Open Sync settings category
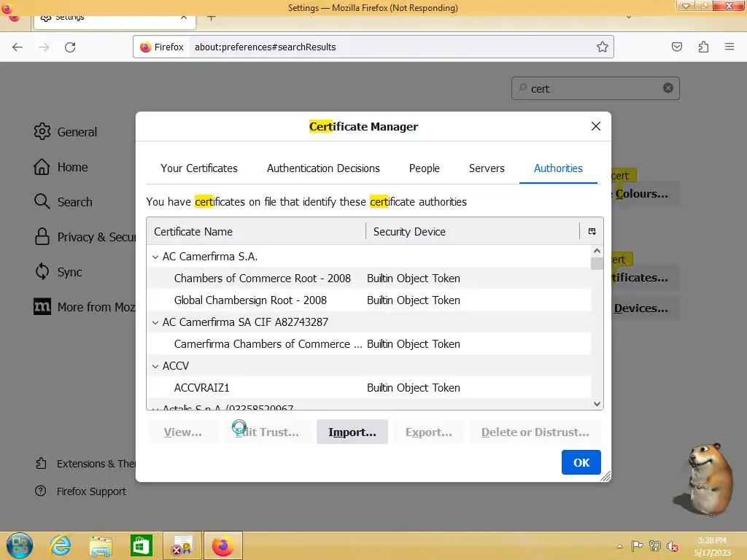The height and width of the screenshot is (560, 747). click(58, 272)
